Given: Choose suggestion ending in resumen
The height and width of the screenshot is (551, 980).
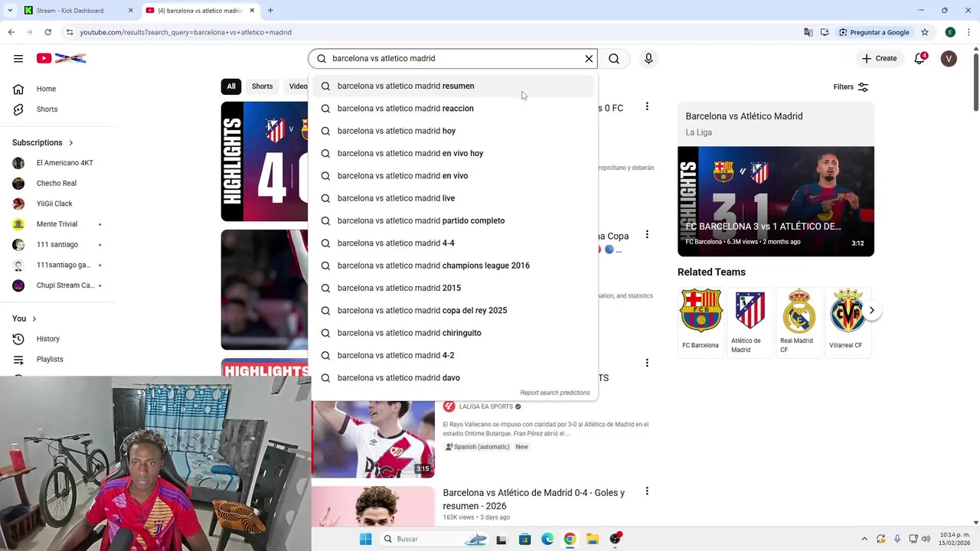Looking at the screenshot, I should pos(453,86).
